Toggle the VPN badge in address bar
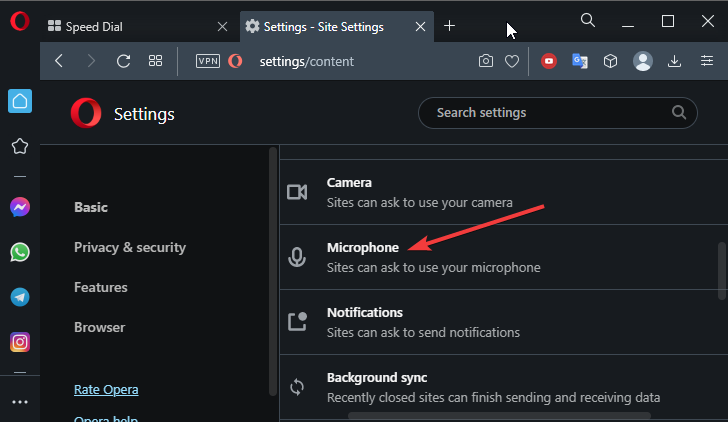 click(208, 61)
